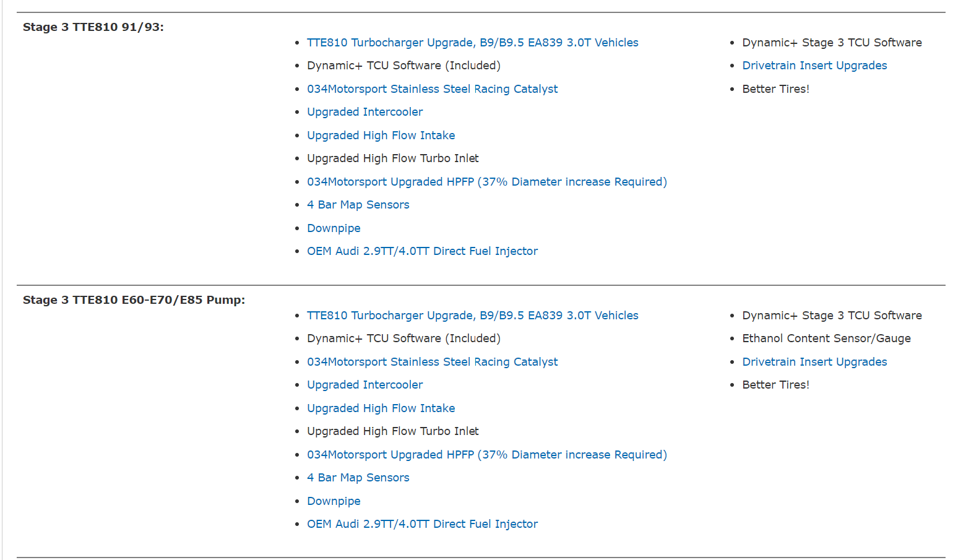Open OEM Audi Direct Fuel Injector in E85 Pump section
This screenshot has width=953, height=560.
[422, 524]
